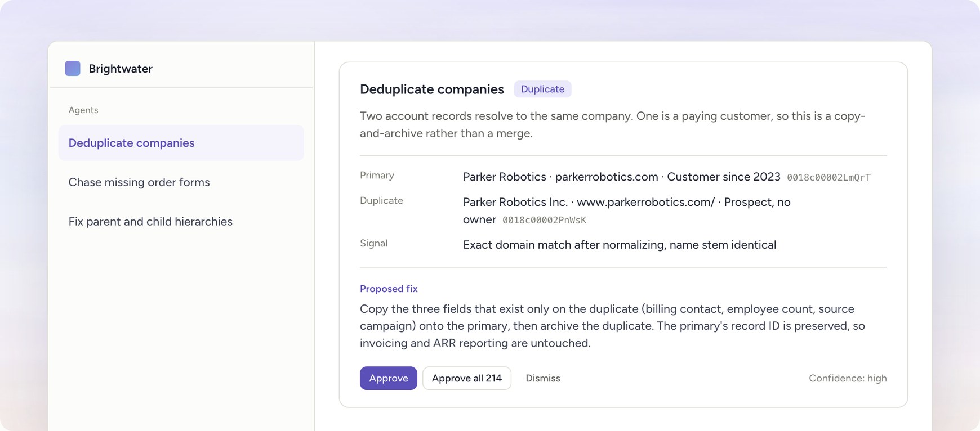Click the Deduplicate companies card heading

pos(432,89)
